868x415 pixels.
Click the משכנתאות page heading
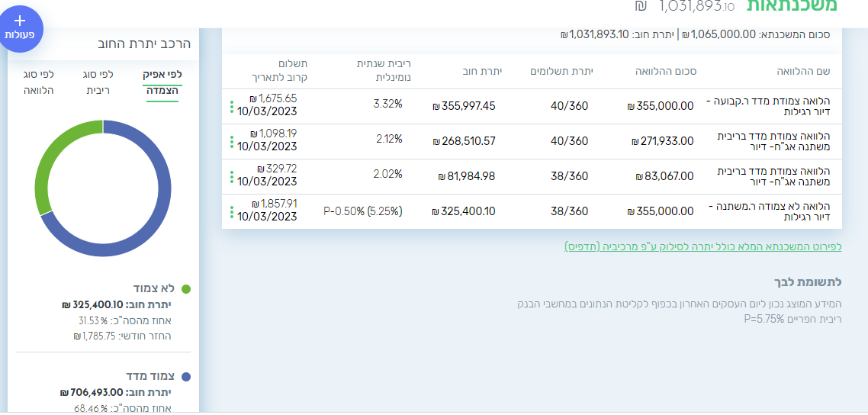coord(792,5)
